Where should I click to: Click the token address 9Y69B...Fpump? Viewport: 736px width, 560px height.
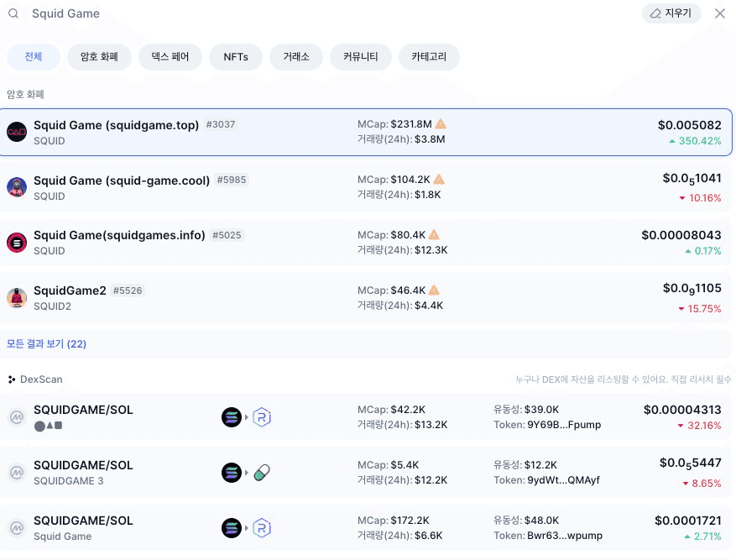click(564, 425)
